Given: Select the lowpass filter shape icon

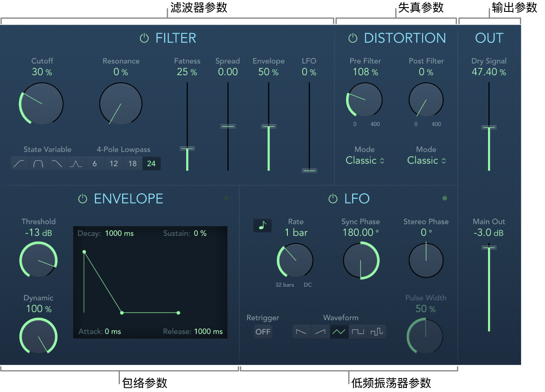Looking at the screenshot, I should click(57, 164).
